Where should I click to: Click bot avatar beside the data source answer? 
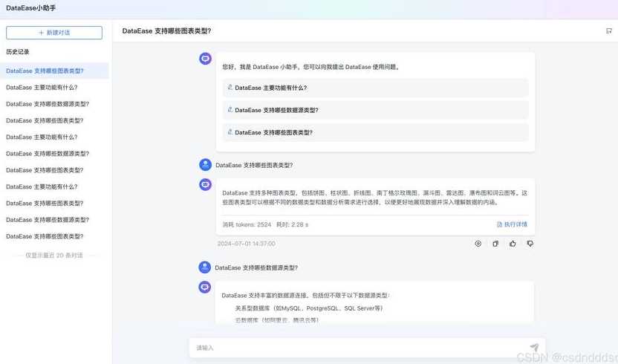(x=204, y=287)
